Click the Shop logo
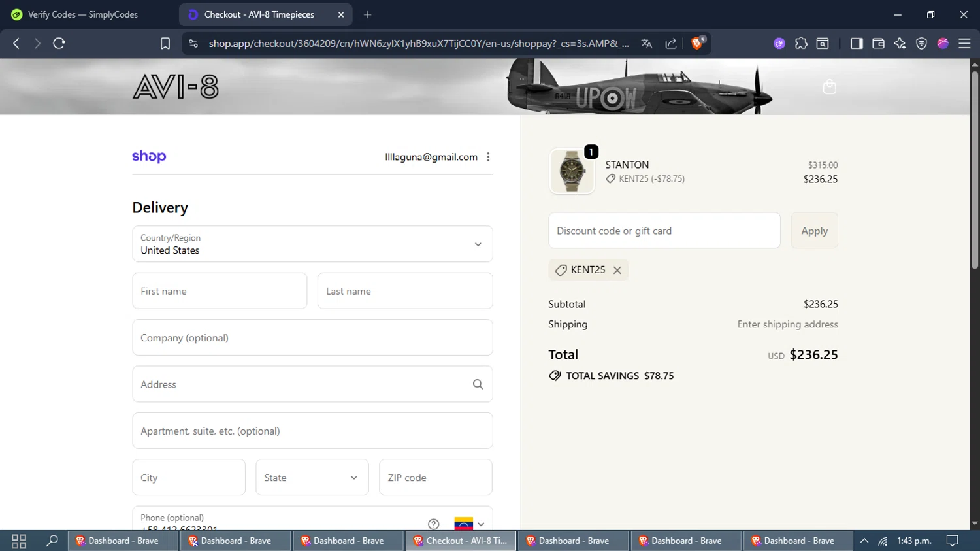Image resolution: width=980 pixels, height=551 pixels. tap(149, 156)
